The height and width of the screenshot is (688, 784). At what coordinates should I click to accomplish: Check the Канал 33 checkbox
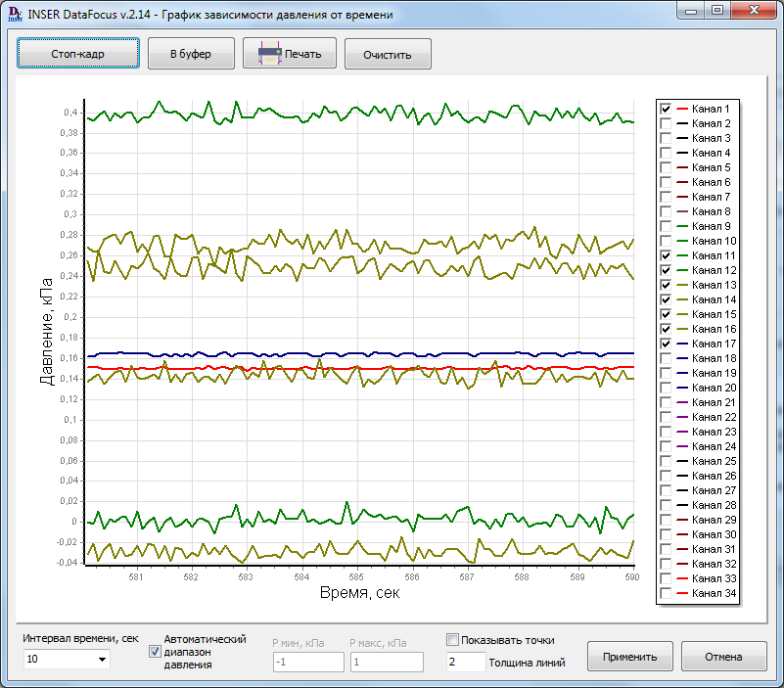pos(666,578)
